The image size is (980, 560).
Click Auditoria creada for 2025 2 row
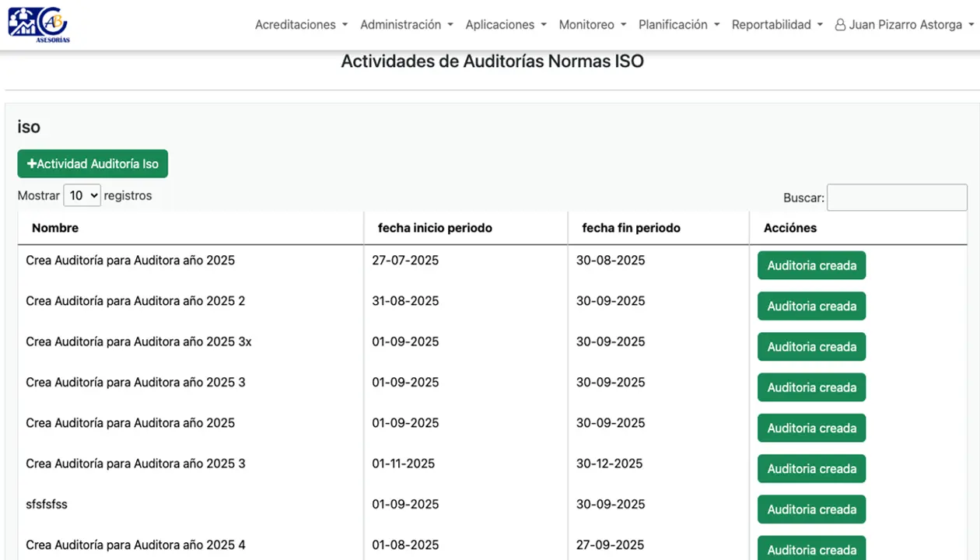pos(811,306)
